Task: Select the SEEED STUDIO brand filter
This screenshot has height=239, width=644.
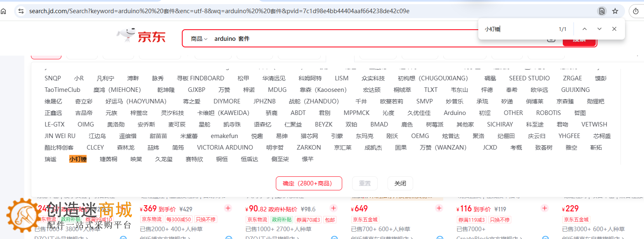Action: [529, 78]
